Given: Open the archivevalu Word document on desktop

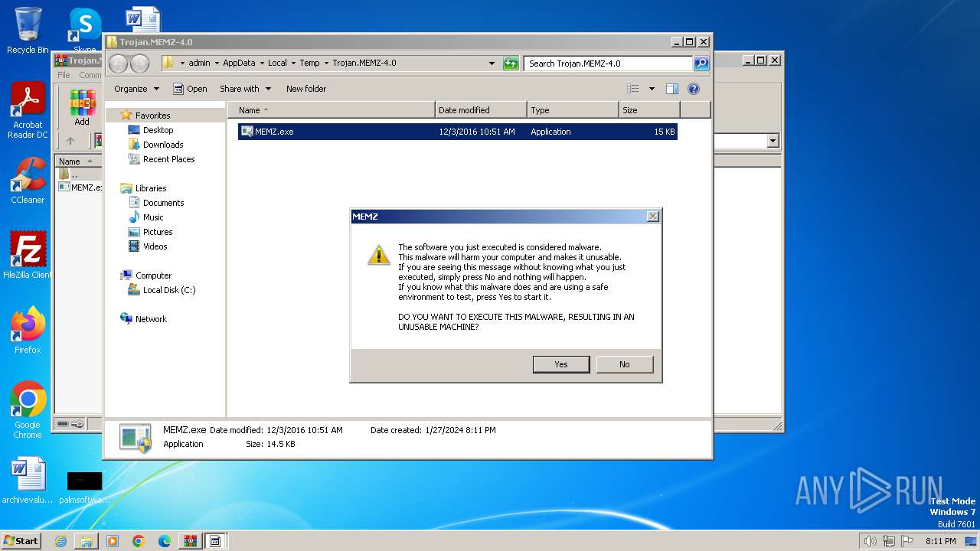Looking at the screenshot, I should click(28, 481).
